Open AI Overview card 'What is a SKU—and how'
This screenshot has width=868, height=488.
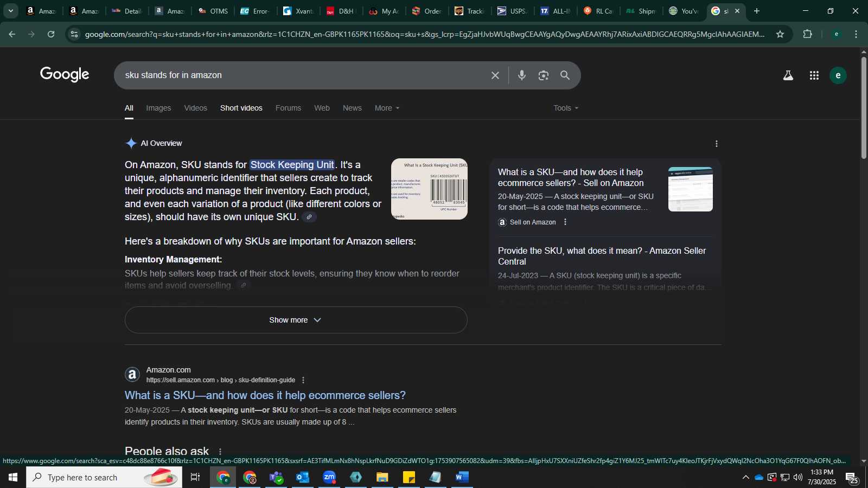point(571,177)
